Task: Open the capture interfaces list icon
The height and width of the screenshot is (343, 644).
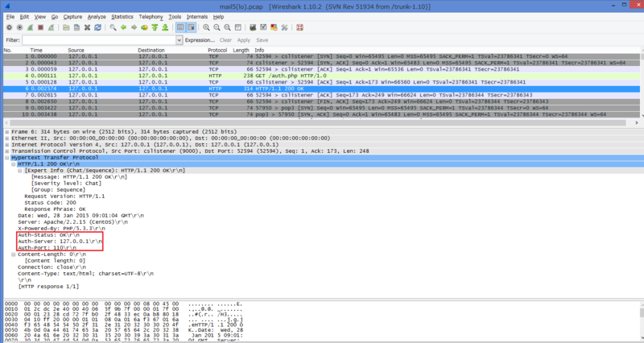Action: [x=9, y=27]
